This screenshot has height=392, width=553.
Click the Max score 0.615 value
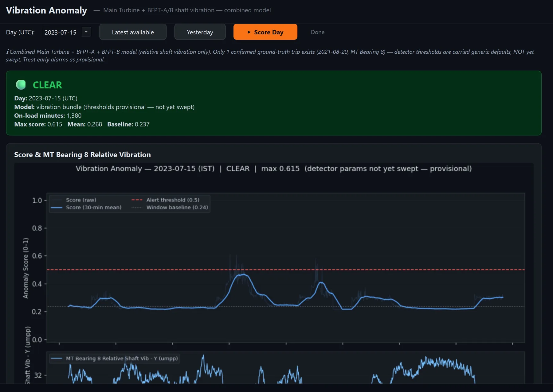point(38,124)
